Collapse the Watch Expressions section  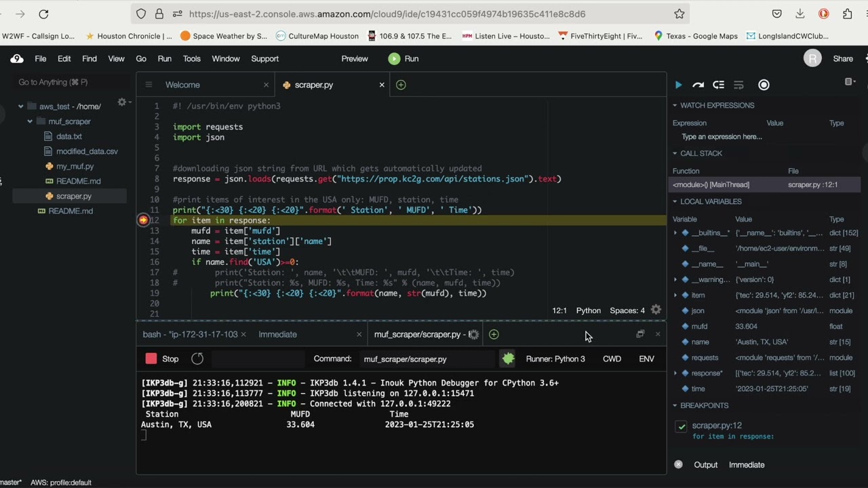(675, 105)
